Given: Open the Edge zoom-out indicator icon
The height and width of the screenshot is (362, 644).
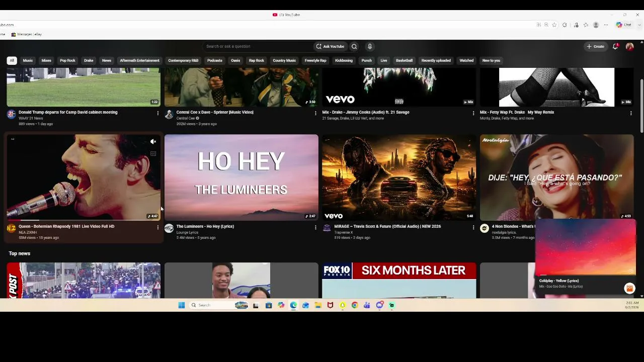Looking at the screenshot, I should point(546,25).
